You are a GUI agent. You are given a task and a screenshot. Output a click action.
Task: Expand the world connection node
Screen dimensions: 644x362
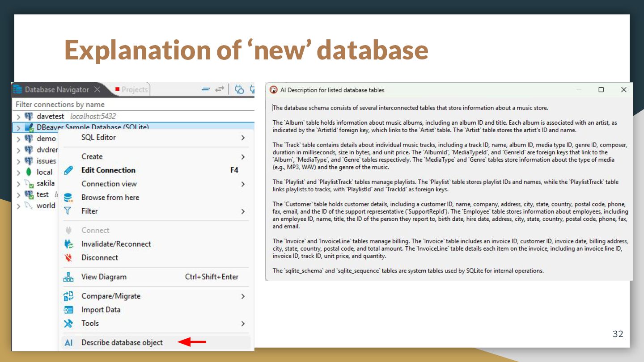[x=18, y=206]
